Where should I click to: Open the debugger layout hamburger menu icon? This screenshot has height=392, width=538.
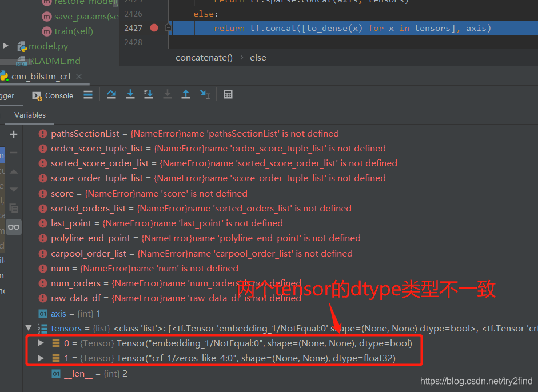(x=89, y=95)
